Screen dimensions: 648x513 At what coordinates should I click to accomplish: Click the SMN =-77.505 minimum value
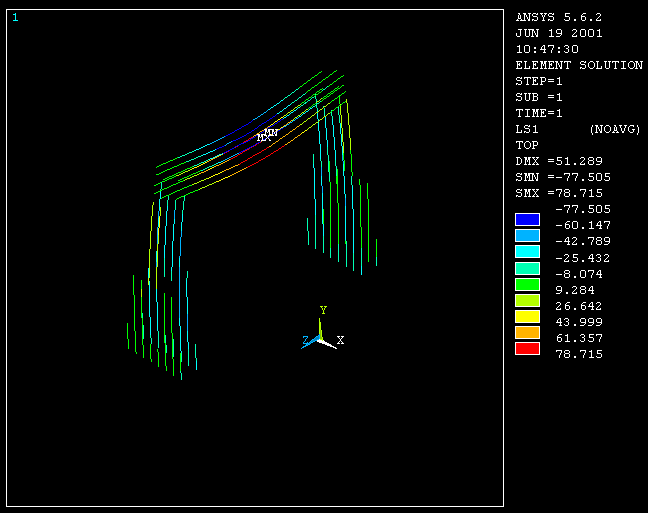coord(561,177)
